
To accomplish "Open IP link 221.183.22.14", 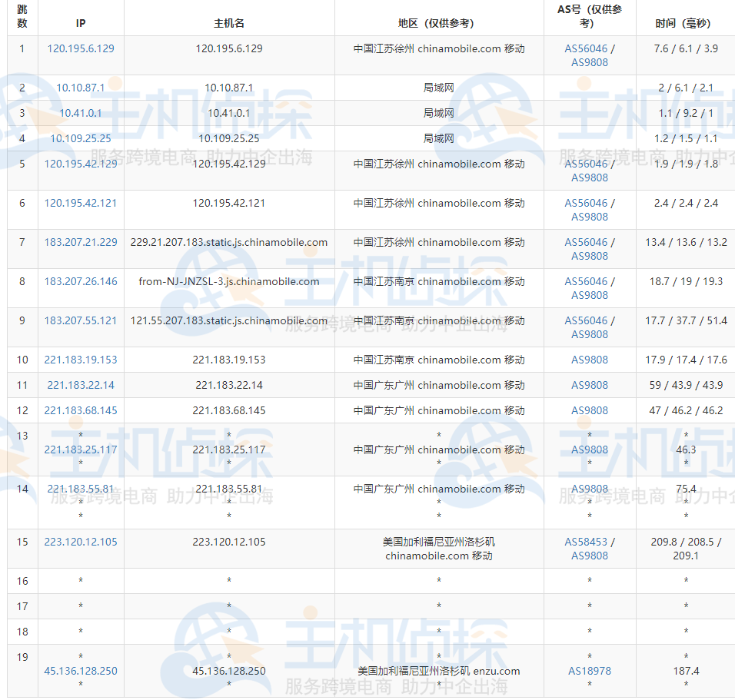I will (x=81, y=385).
